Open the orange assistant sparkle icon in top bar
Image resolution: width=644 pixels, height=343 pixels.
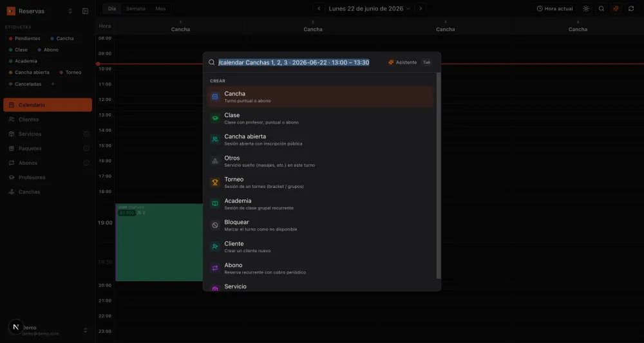click(x=616, y=8)
